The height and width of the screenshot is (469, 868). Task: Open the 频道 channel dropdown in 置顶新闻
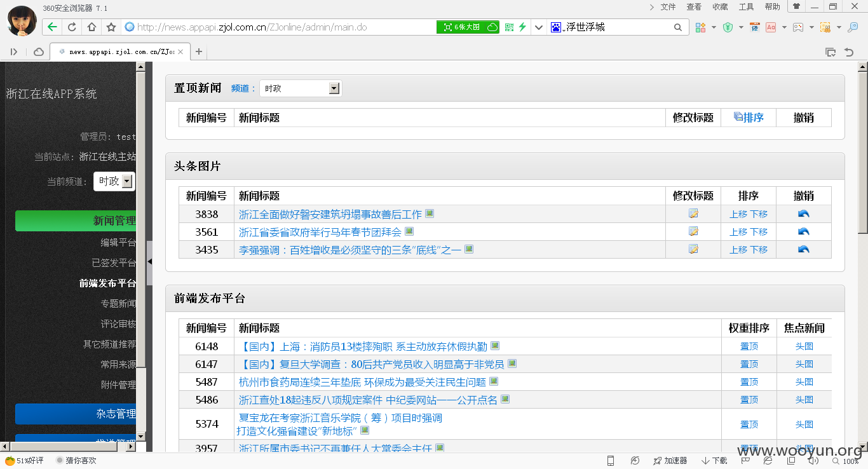point(301,88)
